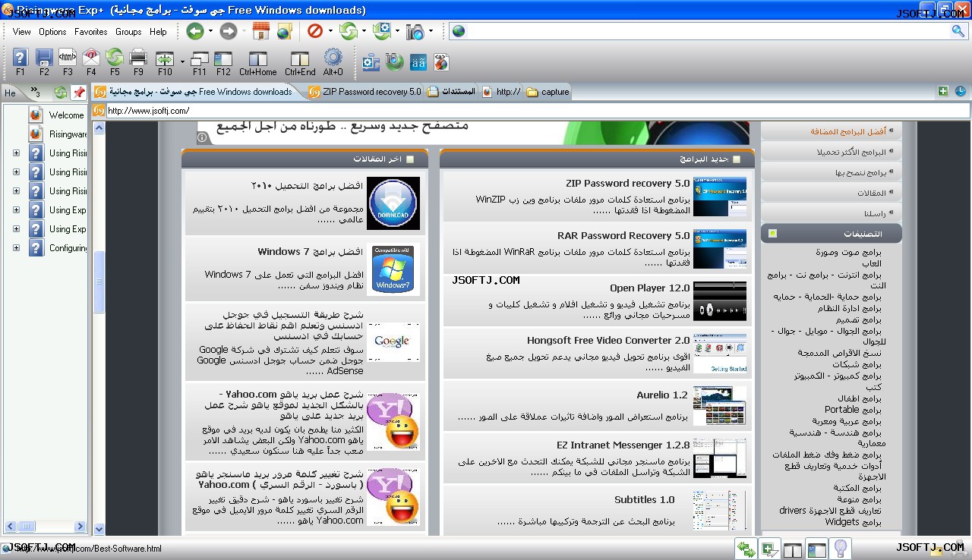
Task: Click the status bar new-tab plus icon
Action: pos(770,549)
